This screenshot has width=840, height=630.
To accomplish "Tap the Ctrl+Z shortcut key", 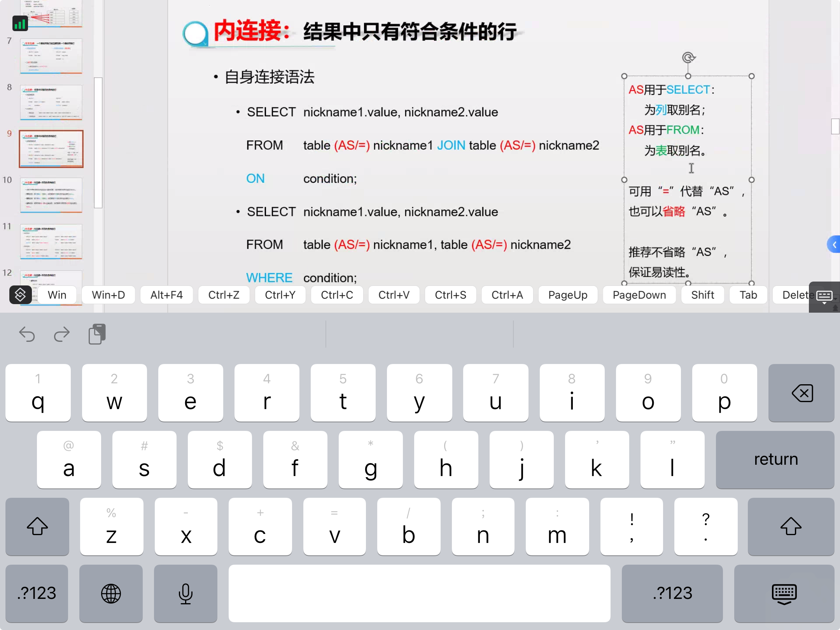I will point(224,295).
